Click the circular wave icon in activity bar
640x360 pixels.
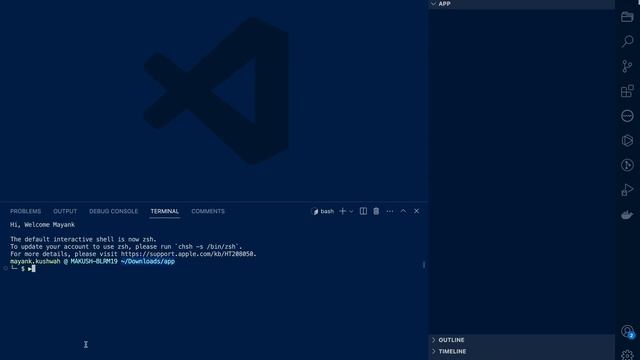click(x=627, y=116)
